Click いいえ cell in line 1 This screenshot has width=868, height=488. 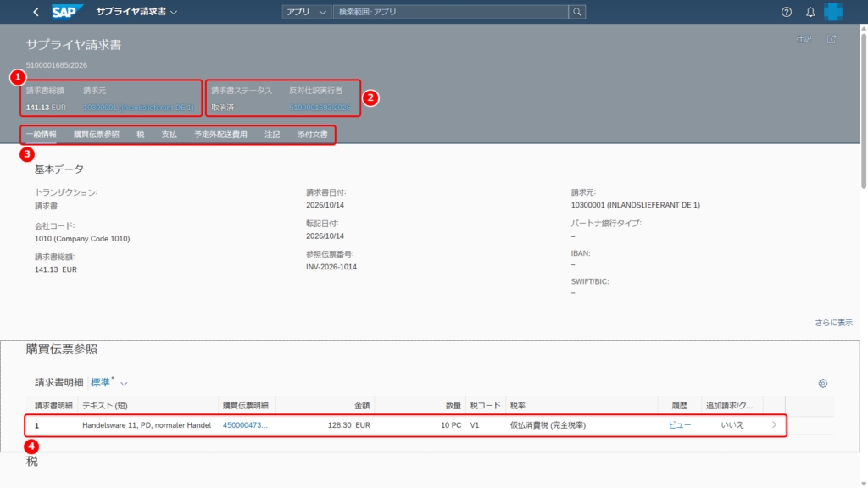tap(732, 425)
